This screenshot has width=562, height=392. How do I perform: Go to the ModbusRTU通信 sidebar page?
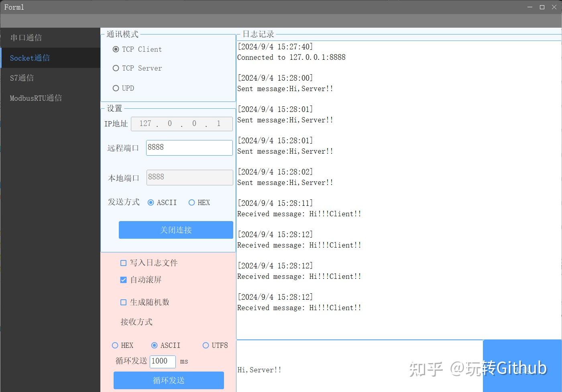(x=50, y=98)
